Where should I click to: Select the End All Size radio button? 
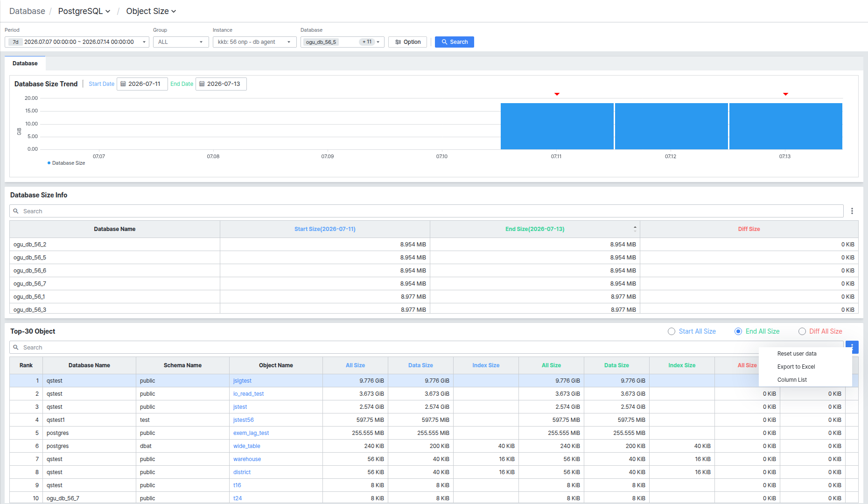pos(738,331)
